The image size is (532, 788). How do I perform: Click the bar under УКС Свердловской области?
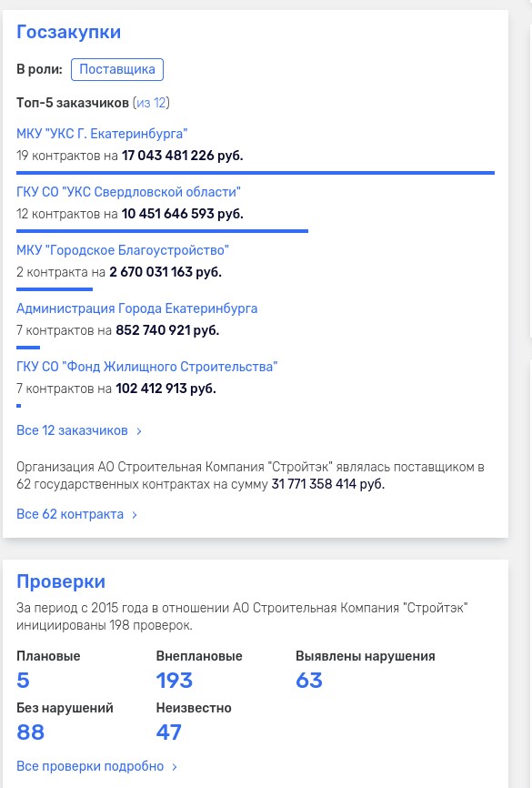point(162,231)
